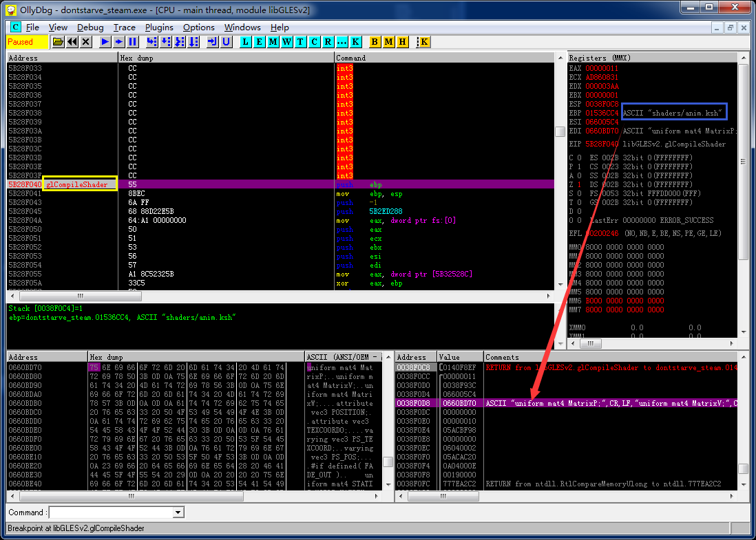Image resolution: width=756 pixels, height=540 pixels.
Task: Open the Trace menu
Action: click(124, 28)
